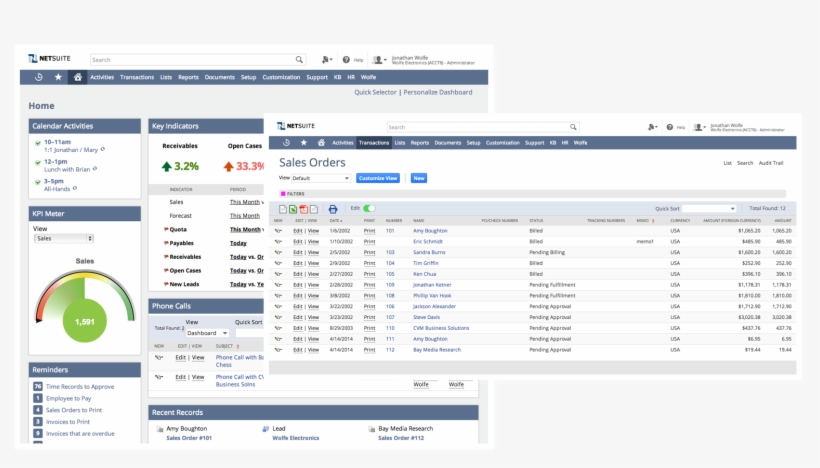This screenshot has height=468, width=820.
Task: Open Recent Records clock icon in dashboard navbar
Action: click(38, 77)
